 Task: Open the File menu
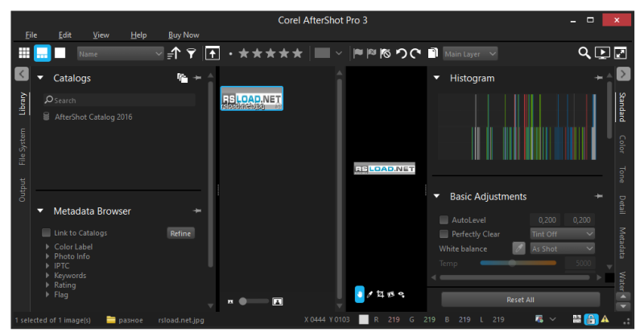(31, 35)
